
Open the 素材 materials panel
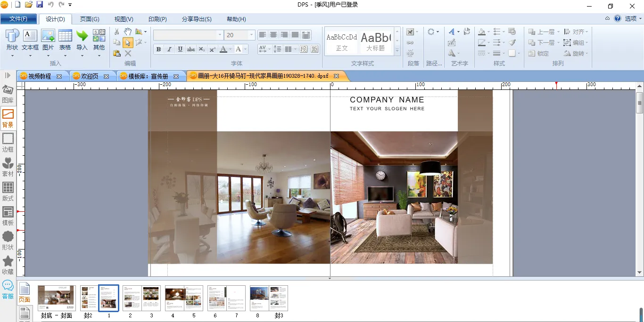click(x=8, y=167)
